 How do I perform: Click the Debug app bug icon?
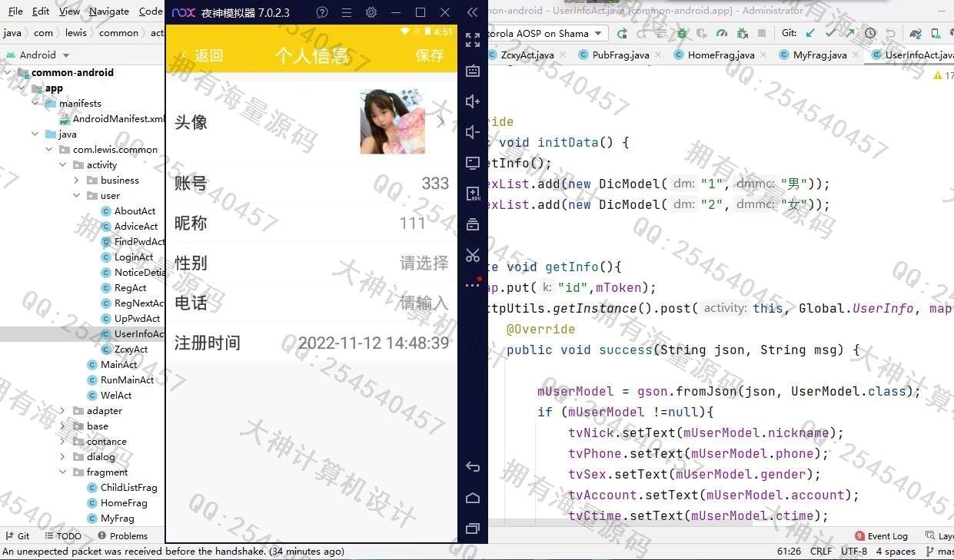[x=682, y=33]
